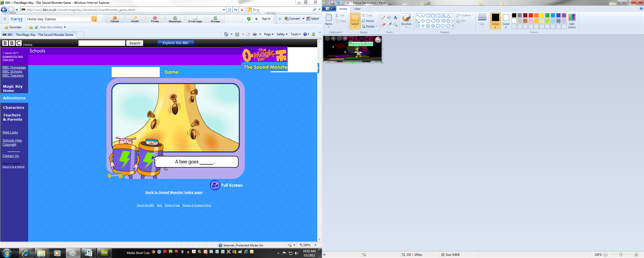Select the Eraser tool in Paint
644x258 pixels.
pos(383,24)
